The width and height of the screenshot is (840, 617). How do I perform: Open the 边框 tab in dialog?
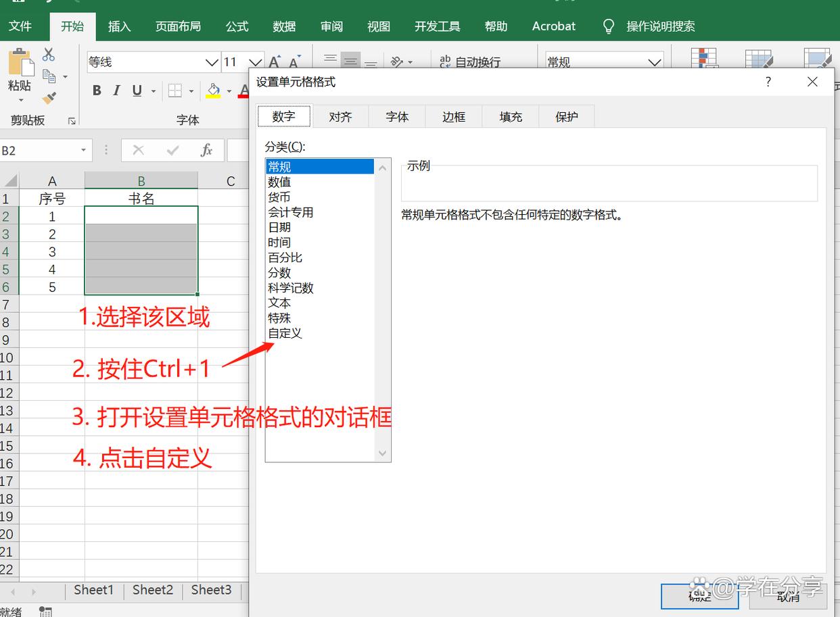(x=454, y=117)
